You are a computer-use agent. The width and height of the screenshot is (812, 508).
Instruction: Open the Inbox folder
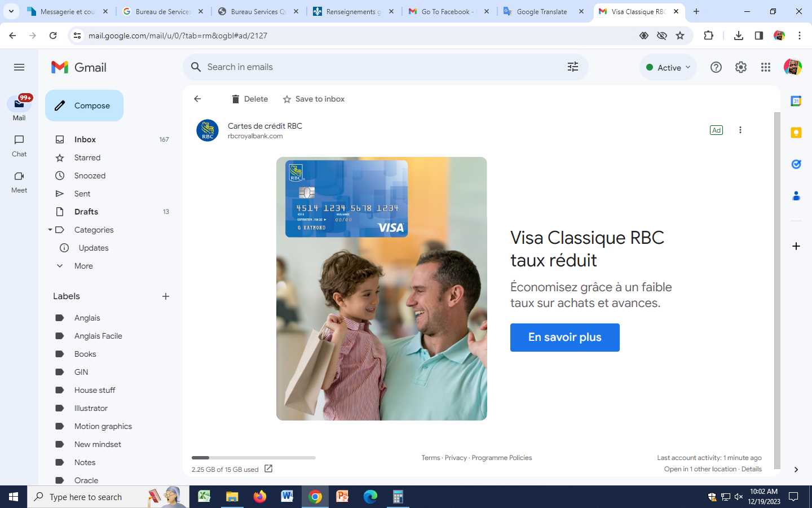pyautogui.click(x=85, y=139)
